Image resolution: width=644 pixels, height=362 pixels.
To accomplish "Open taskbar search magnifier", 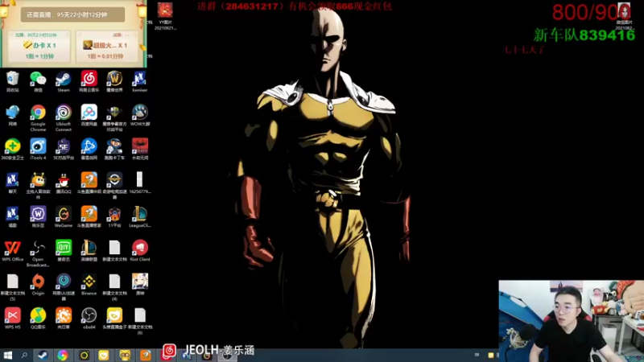I will (x=24, y=356).
